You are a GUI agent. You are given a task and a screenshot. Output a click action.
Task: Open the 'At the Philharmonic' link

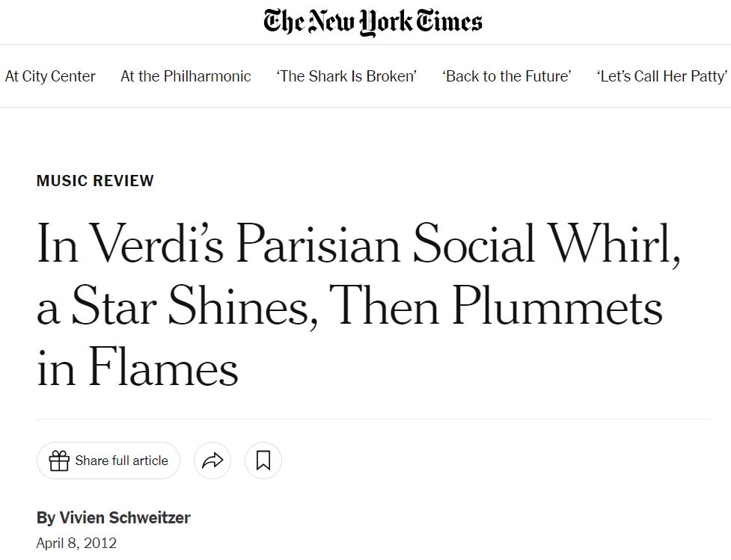click(x=186, y=76)
